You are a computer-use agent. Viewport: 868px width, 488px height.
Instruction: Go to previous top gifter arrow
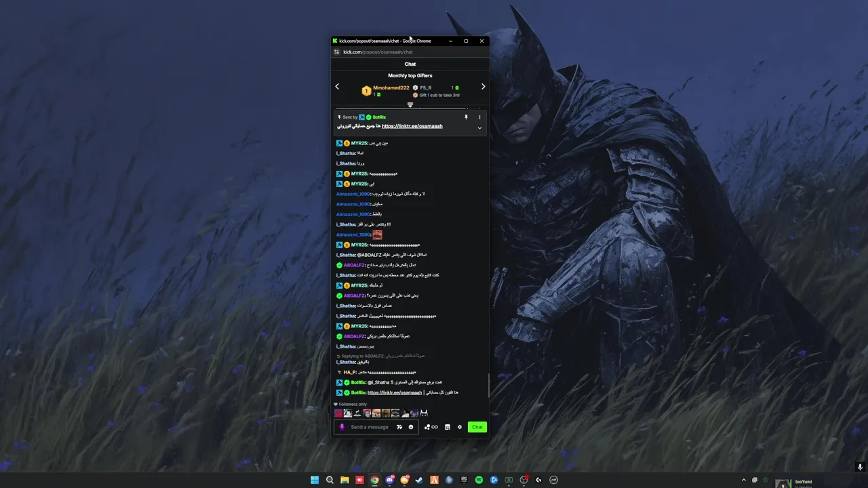pos(337,87)
